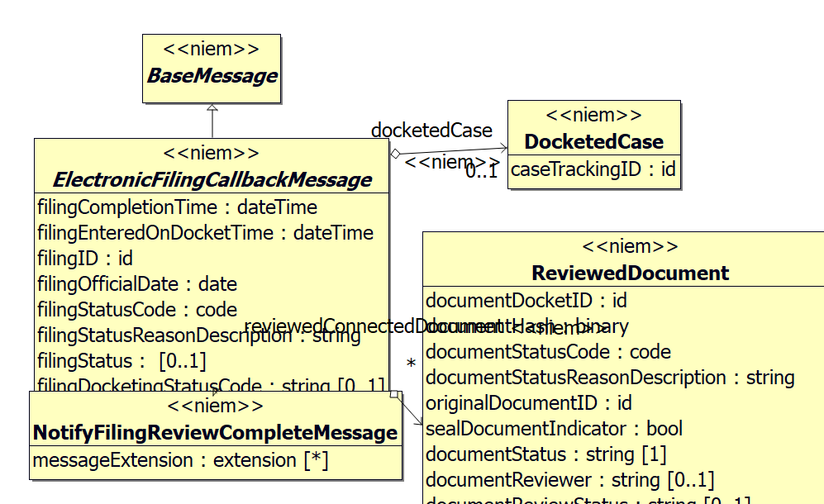Click the aggregation diamond beside ElectronicFilingCallbackMessage
Viewport: 824px width, 504px height.
[x=395, y=153]
